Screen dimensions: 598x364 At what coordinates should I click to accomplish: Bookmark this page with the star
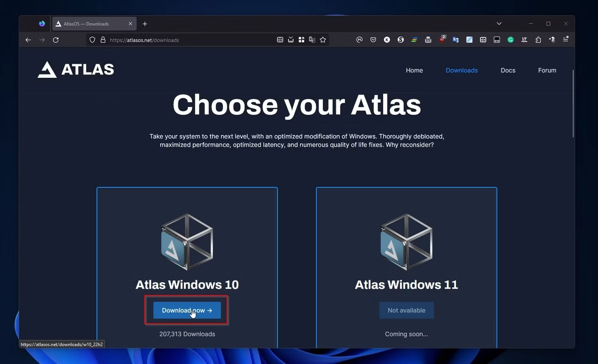(323, 40)
